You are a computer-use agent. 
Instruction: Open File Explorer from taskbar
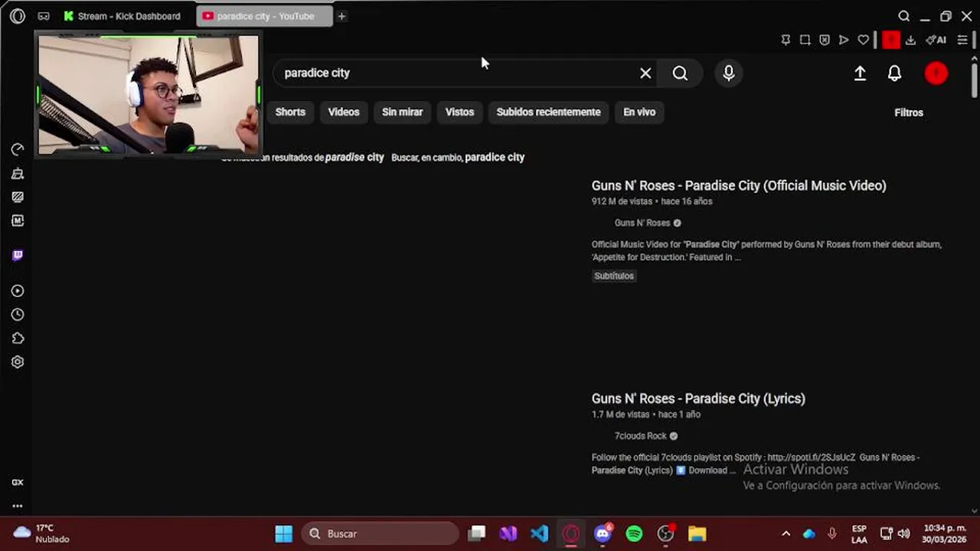coord(697,533)
